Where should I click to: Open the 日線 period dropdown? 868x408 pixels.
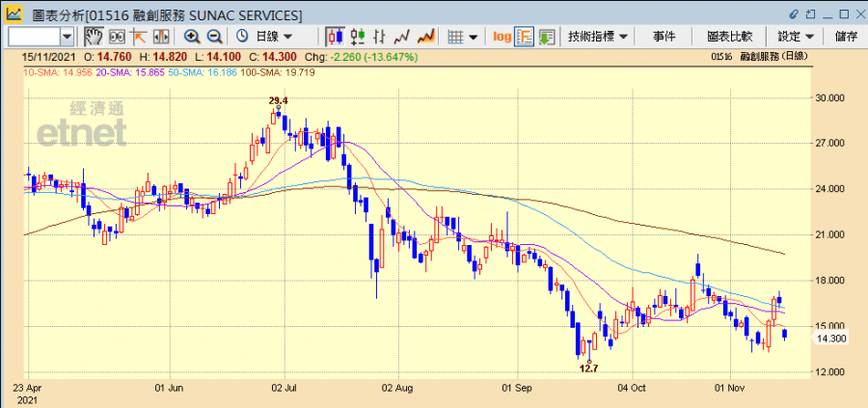276,36
